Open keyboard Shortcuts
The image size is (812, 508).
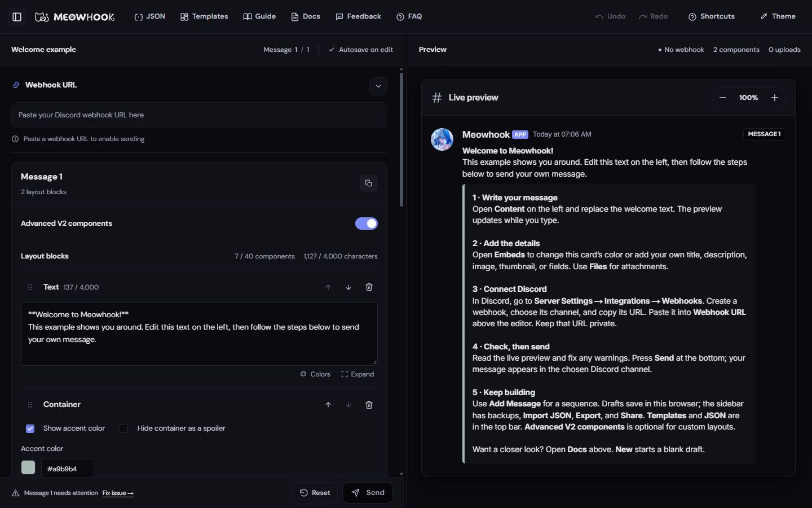712,16
